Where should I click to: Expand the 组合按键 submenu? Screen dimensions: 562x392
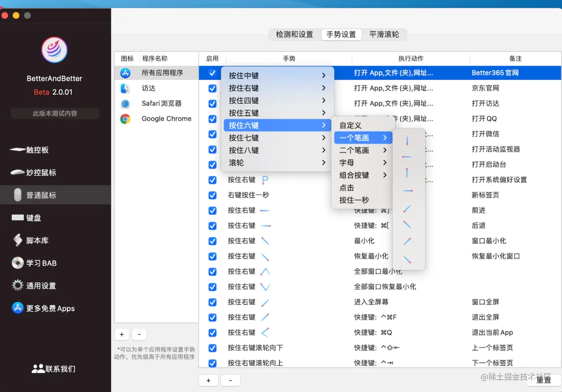pos(363,175)
